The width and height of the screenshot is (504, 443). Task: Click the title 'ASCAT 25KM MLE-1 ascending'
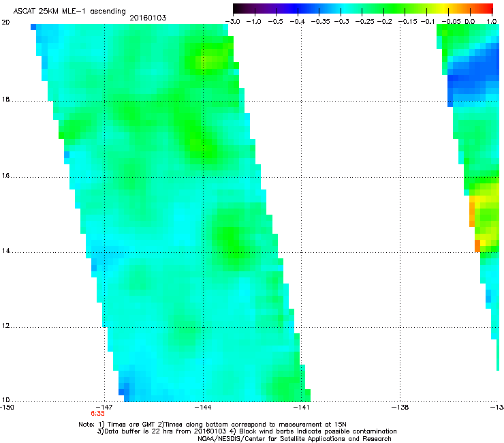point(69,12)
